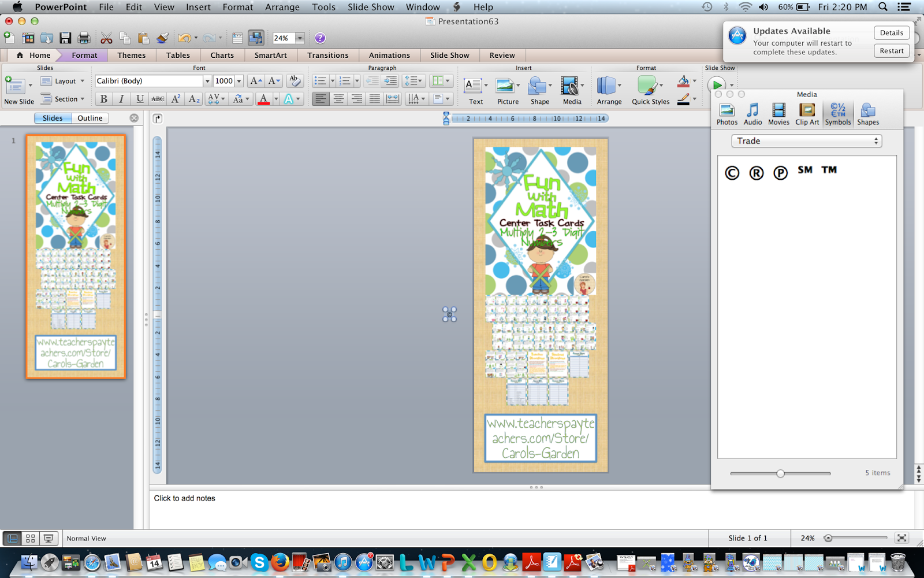The image size is (924, 578).
Task: Click the Print icon in the toolbar
Action: (x=84, y=38)
